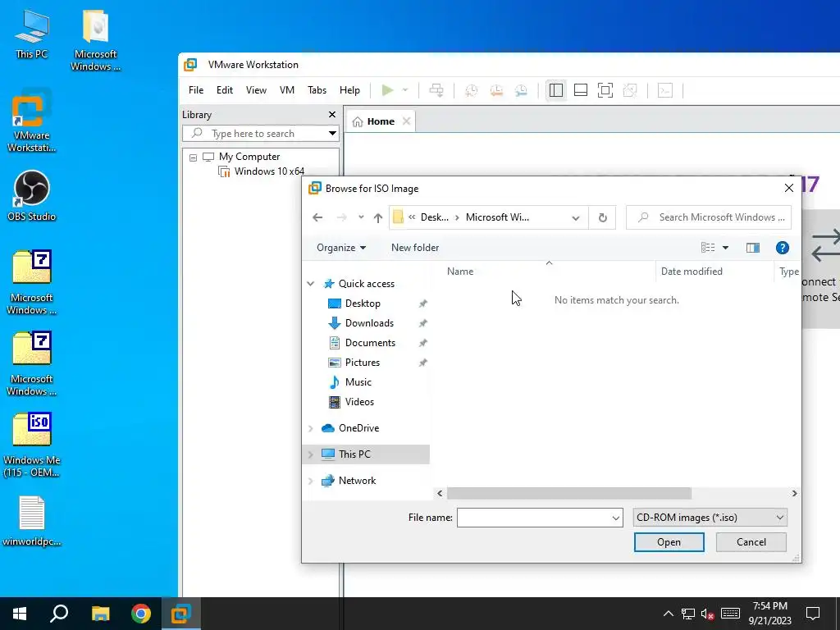
Task: Expand the Network node
Action: [x=310, y=481]
